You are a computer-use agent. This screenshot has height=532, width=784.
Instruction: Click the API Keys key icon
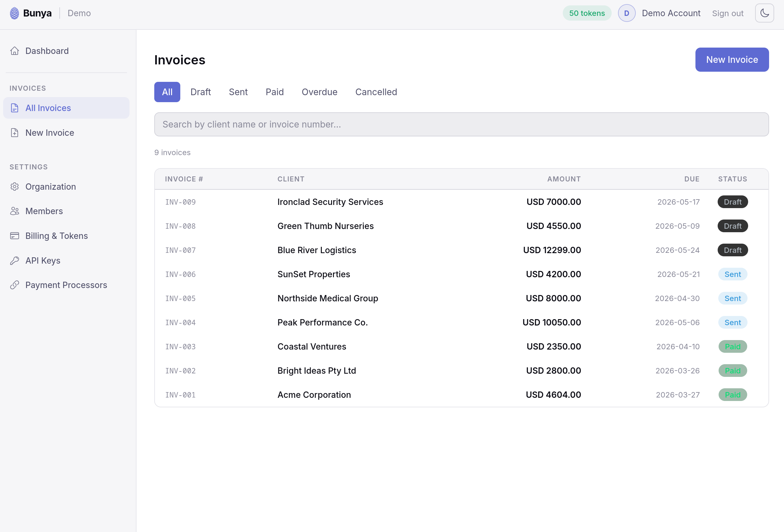click(x=15, y=260)
